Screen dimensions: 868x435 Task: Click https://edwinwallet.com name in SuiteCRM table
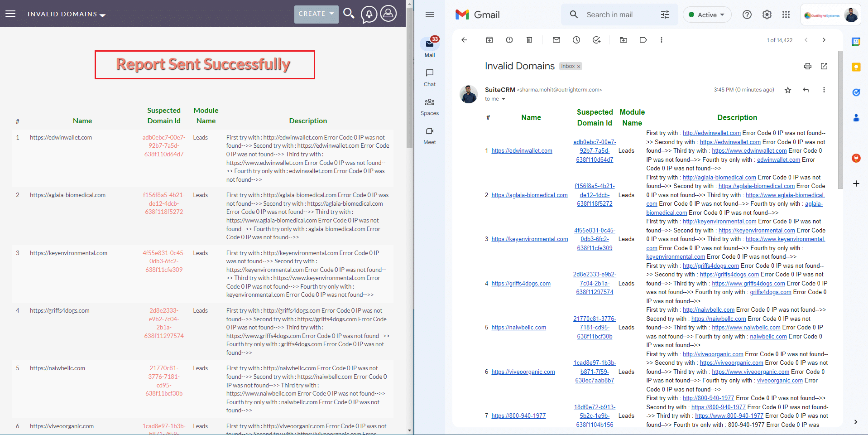[x=61, y=138]
